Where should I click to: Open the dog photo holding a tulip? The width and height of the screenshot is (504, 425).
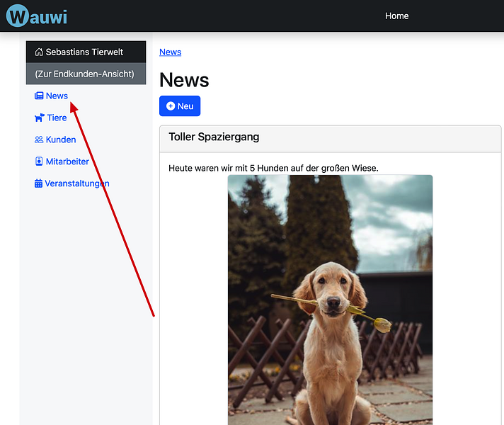[330, 297]
